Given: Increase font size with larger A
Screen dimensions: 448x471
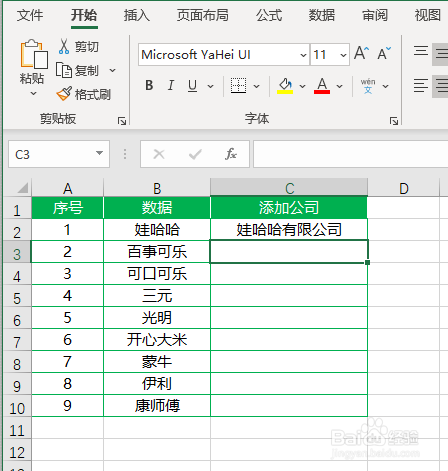Looking at the screenshot, I should point(361,53).
